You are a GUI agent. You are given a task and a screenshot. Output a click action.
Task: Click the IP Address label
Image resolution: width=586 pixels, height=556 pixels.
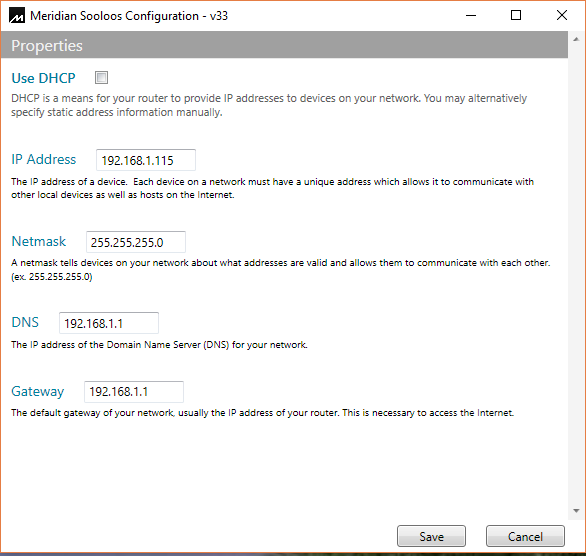44,159
